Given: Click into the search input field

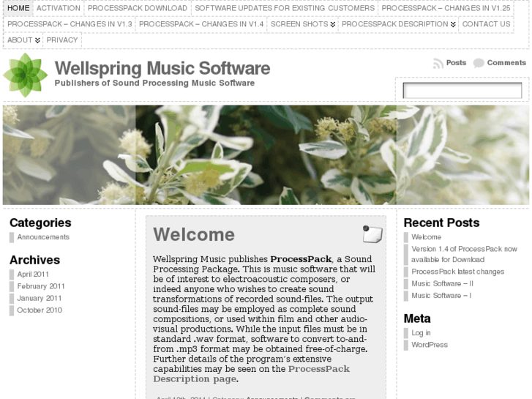Looking at the screenshot, I should pos(462,91).
